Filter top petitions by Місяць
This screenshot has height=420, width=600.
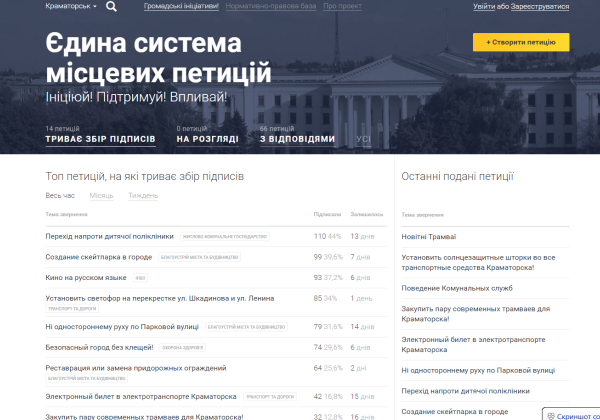click(x=101, y=195)
